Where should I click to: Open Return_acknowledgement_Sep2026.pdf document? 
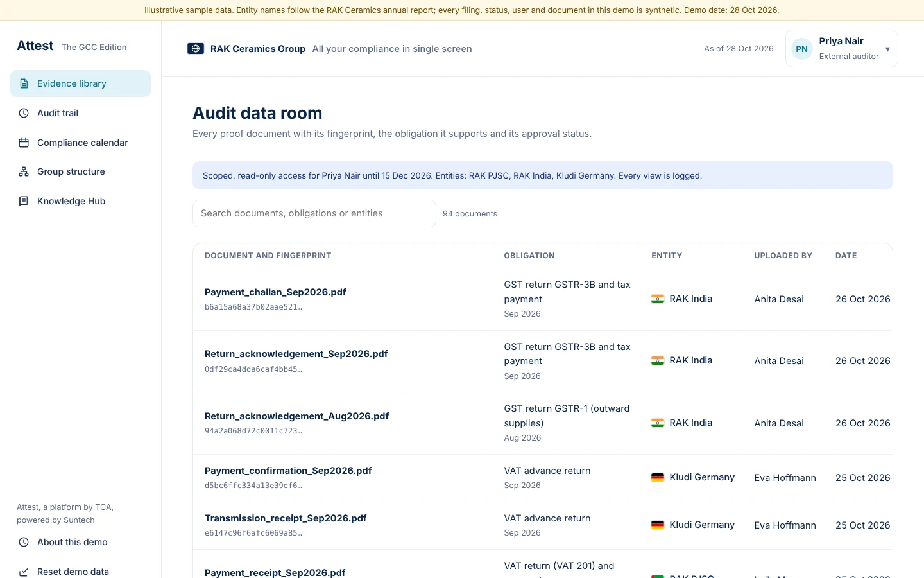click(296, 354)
